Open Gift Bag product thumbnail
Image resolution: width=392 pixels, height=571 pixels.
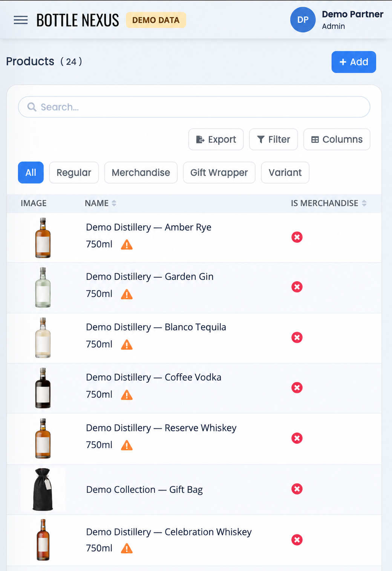43,489
